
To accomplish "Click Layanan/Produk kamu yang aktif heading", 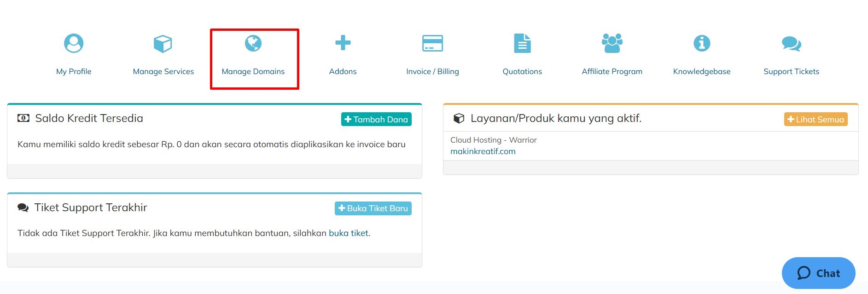I will (556, 118).
